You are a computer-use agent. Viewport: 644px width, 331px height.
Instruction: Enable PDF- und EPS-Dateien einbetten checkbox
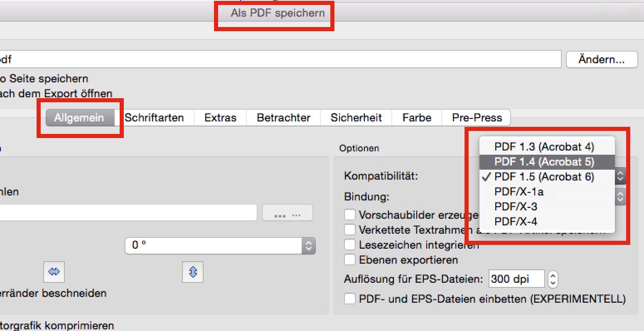[350, 299]
